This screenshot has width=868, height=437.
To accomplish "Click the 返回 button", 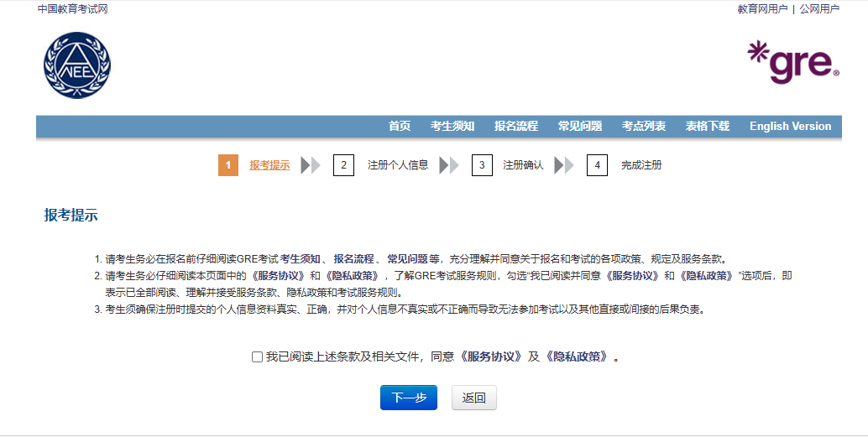I will 473,398.
